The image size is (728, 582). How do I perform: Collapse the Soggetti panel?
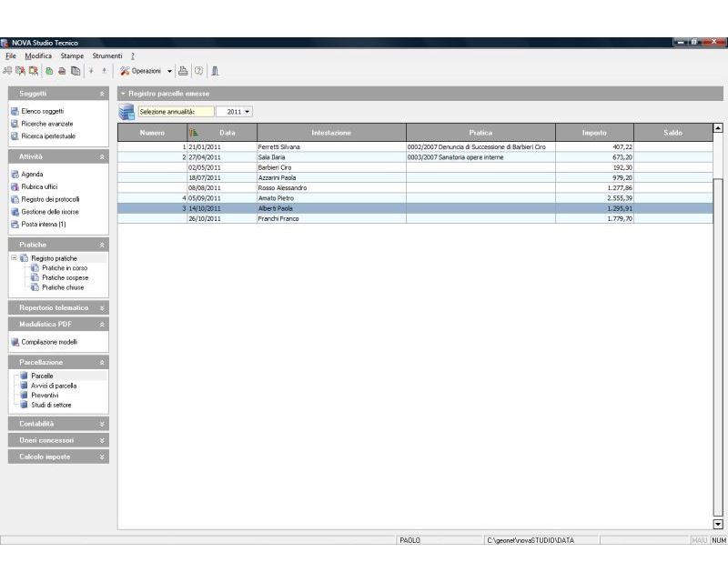pos(102,94)
